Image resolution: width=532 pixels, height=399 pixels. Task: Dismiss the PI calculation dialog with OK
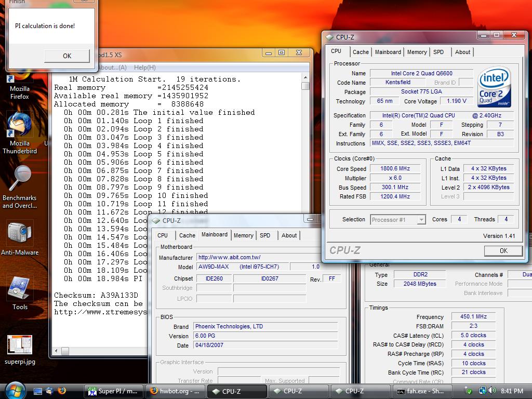coord(67,56)
